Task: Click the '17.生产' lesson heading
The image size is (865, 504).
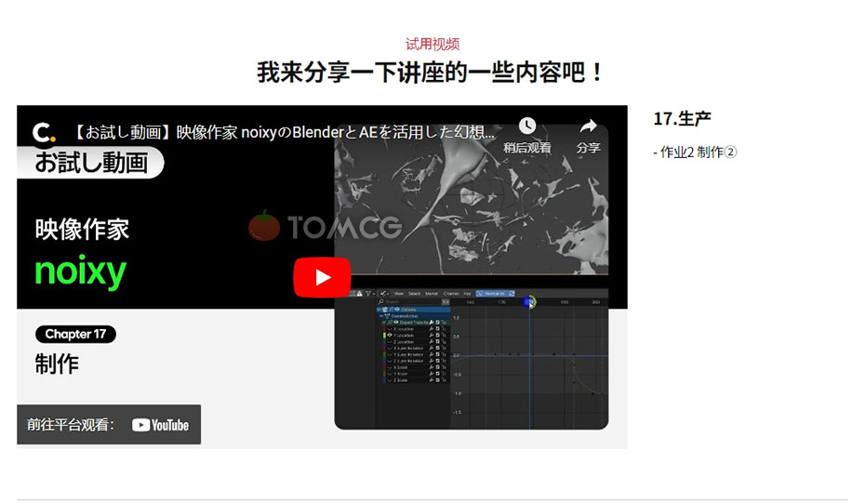Action: coord(682,118)
